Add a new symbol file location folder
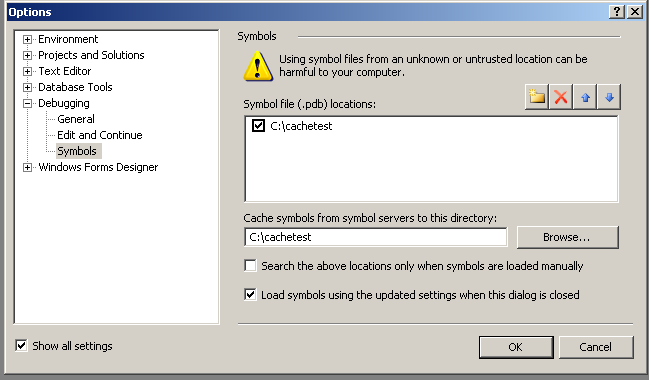Screen dimensions: 651x380 tap(536, 97)
